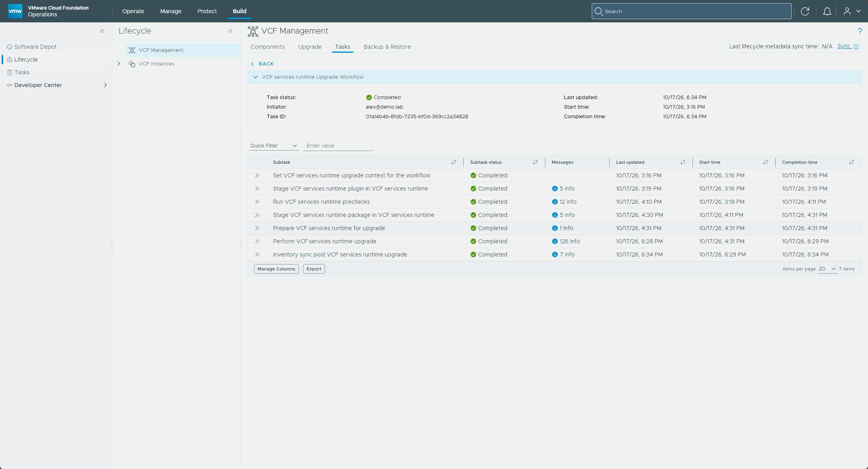Sort by Subtask column sort icon
Screen dimensions: 868x469
click(454, 162)
